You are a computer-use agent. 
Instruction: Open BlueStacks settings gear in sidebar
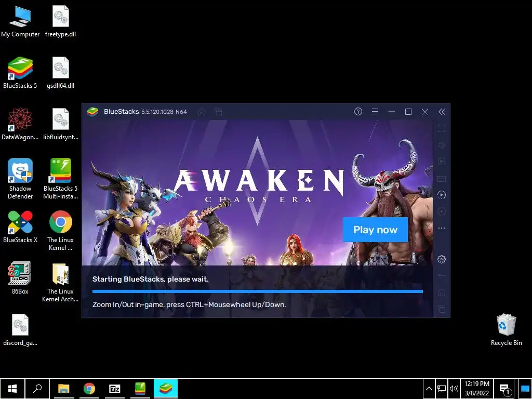(442, 259)
